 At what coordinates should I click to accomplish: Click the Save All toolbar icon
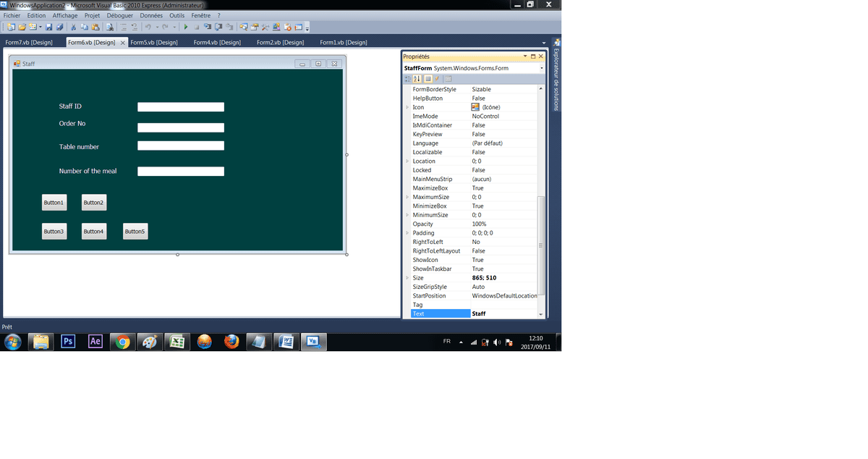pos(59,28)
